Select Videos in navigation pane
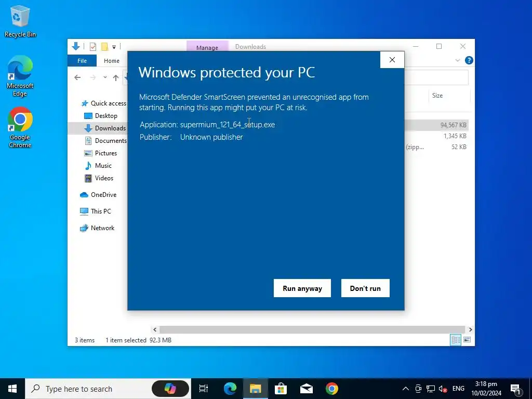The image size is (532, 399). click(99, 178)
